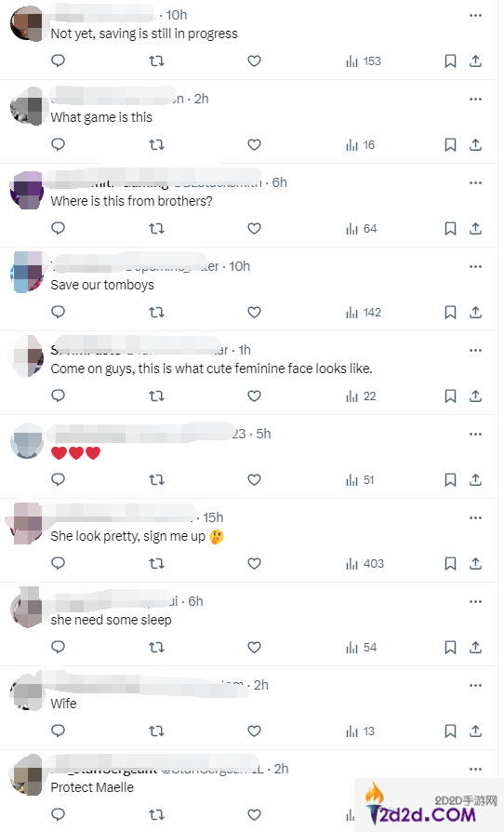Repost the "Wife" tweet

coord(156,731)
